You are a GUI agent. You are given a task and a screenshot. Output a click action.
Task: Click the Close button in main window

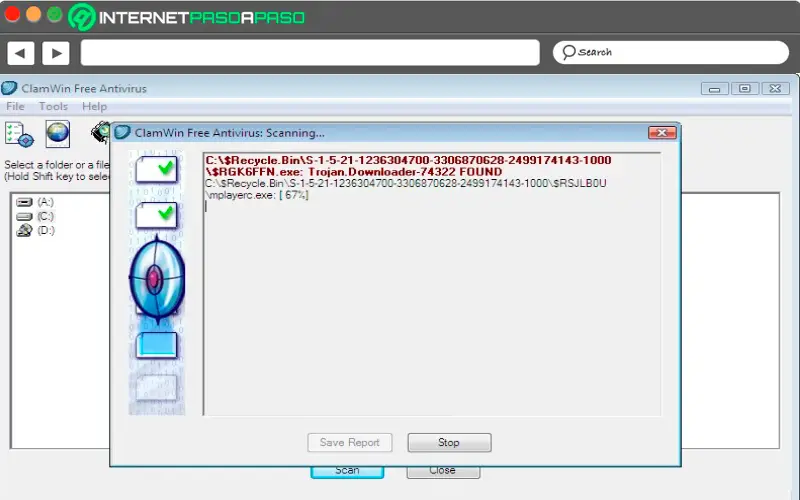tap(442, 471)
